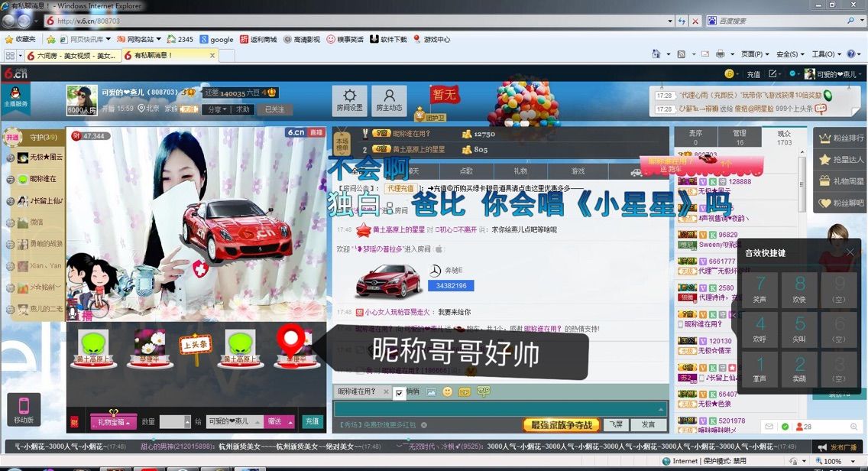Click sound effect 1 掌声
Viewport: 868px width, 471px height.
[x=759, y=369]
